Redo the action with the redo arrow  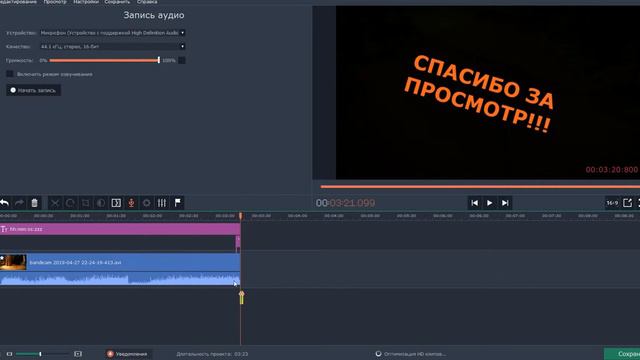click(19, 203)
